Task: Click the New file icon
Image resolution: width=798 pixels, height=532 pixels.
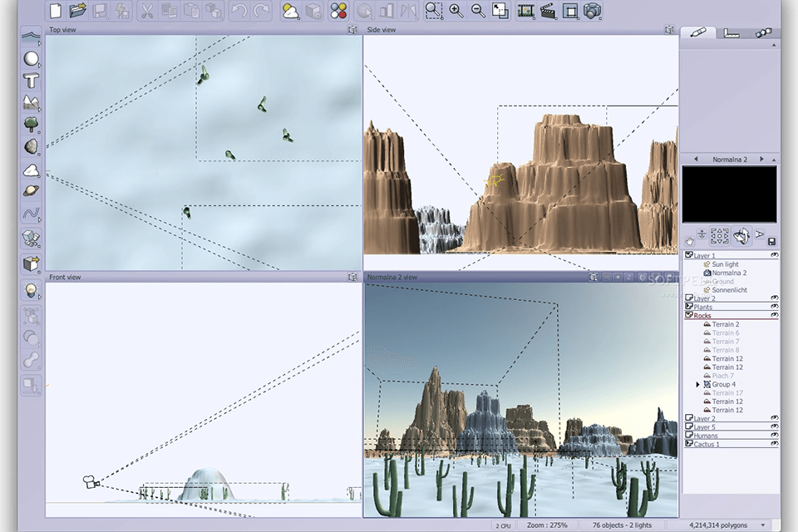Action: (x=56, y=11)
